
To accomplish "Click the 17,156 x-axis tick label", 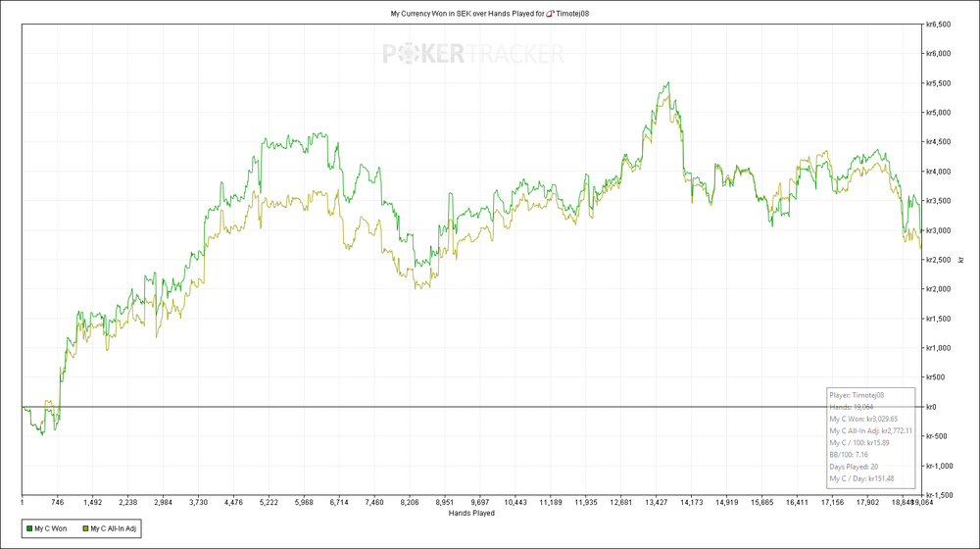I will click(x=832, y=502).
